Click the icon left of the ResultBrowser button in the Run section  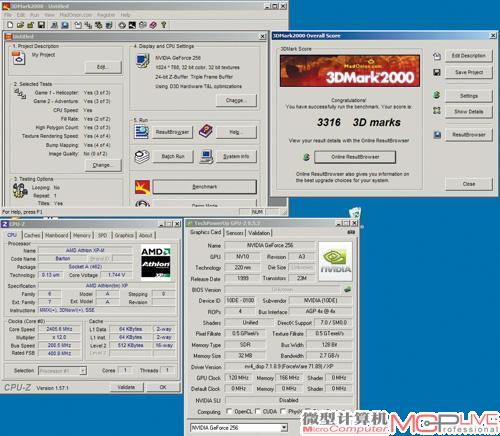[141, 132]
